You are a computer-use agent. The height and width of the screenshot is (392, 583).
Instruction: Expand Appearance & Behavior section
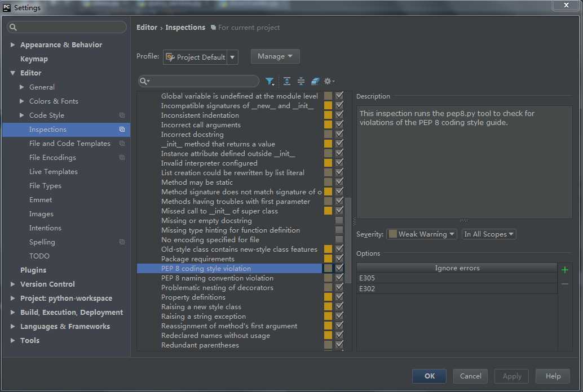12,44
